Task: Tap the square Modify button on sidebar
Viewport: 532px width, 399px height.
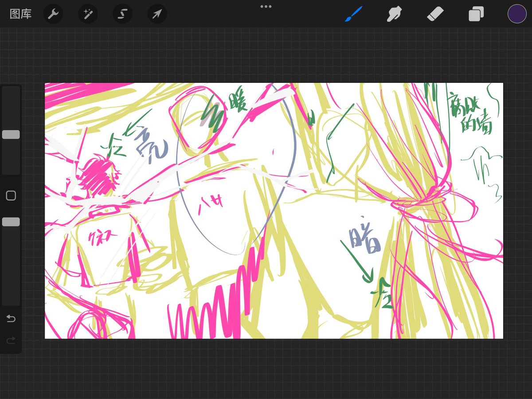Action: (x=11, y=196)
